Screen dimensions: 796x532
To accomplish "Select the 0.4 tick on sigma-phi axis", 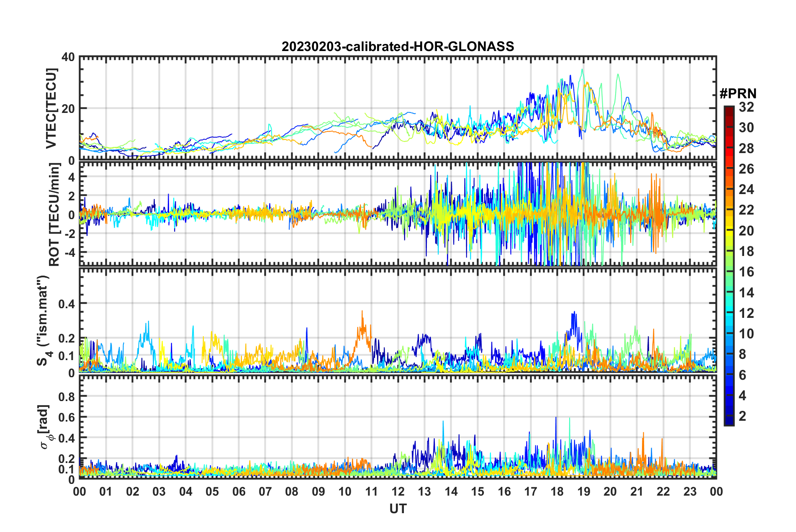I will (67, 438).
